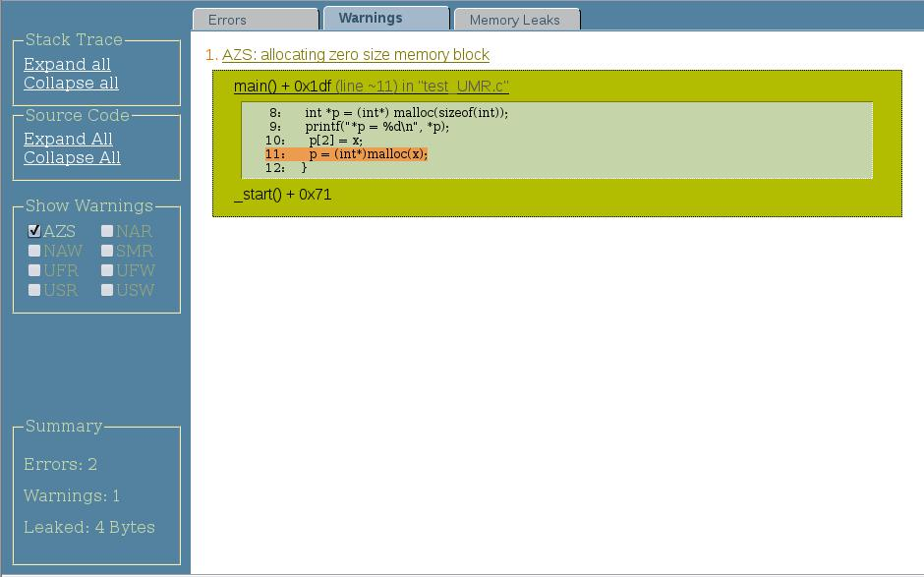The width and height of the screenshot is (924, 577).
Task: Enable the NAR warnings checkbox
Action: (107, 231)
